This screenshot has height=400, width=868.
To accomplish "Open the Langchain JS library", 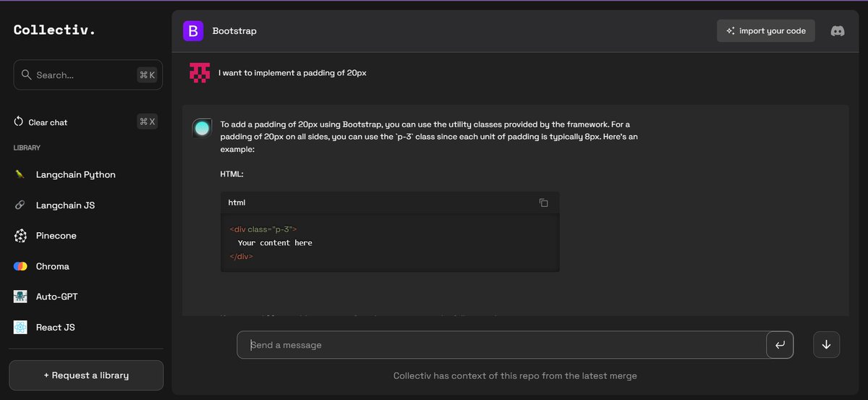I will point(65,205).
